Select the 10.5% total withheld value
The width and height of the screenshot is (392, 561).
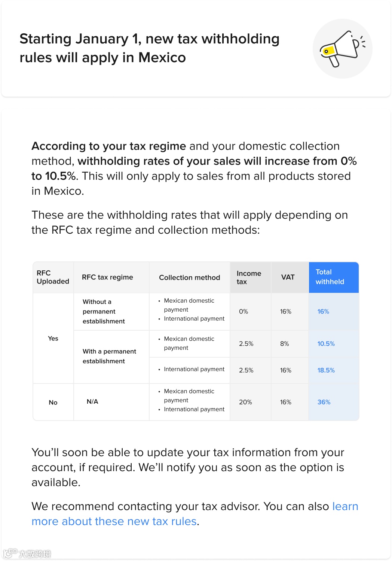(326, 344)
